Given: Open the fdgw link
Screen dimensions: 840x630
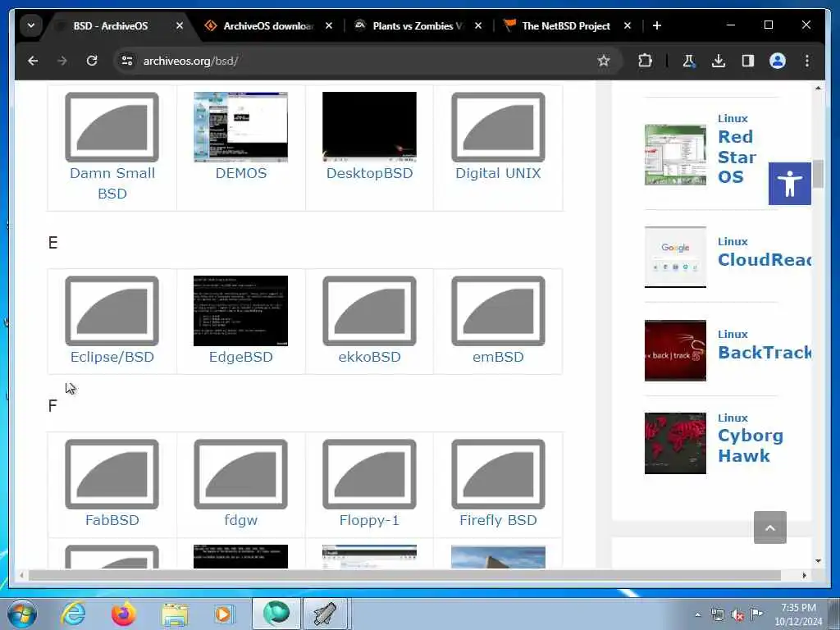Looking at the screenshot, I should 241,520.
